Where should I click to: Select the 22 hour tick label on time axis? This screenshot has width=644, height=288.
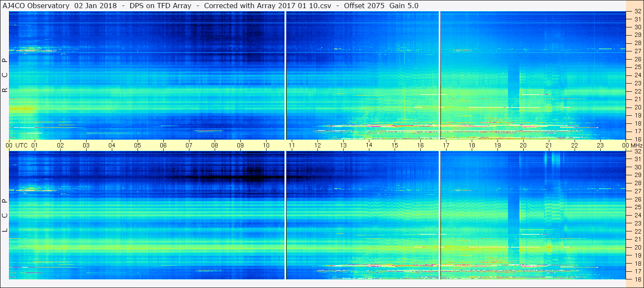pos(575,145)
